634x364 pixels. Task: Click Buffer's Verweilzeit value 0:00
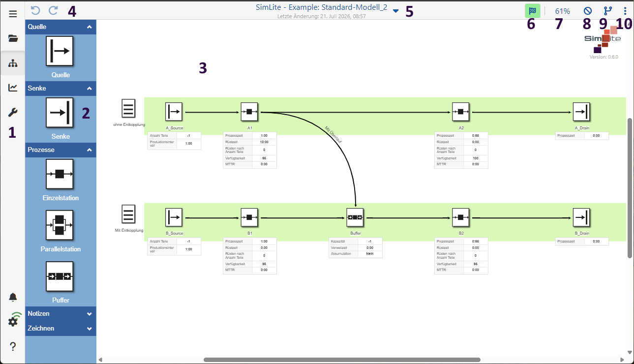pyautogui.click(x=370, y=248)
